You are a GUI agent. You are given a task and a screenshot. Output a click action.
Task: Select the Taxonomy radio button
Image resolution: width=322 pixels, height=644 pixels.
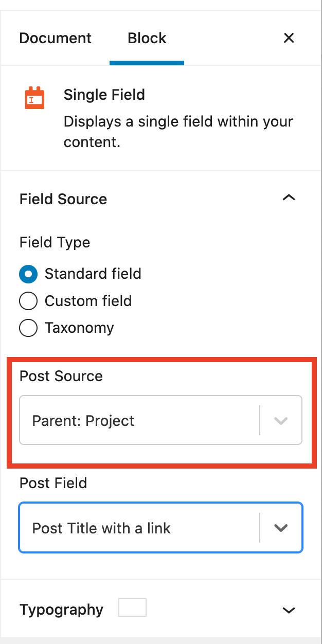[x=28, y=328]
